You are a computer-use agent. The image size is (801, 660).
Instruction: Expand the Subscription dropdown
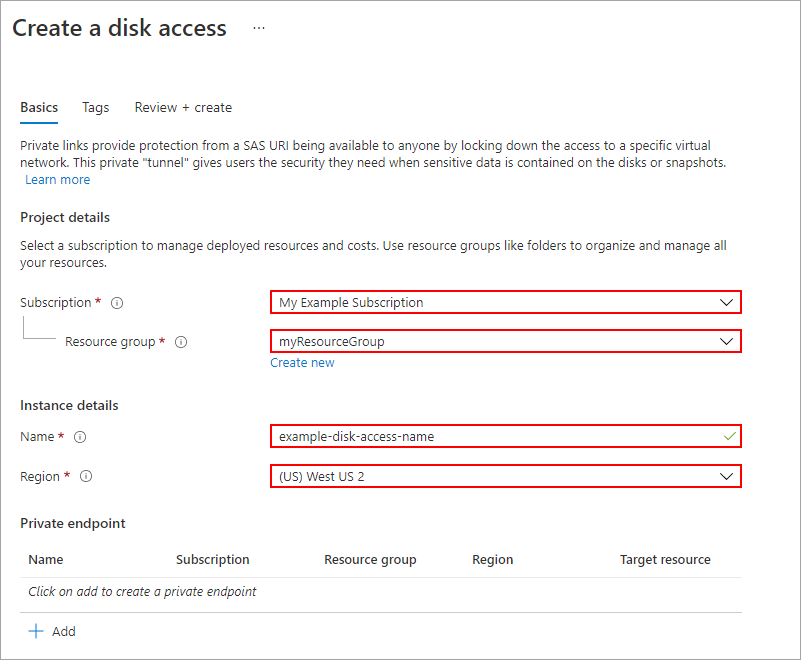(726, 302)
